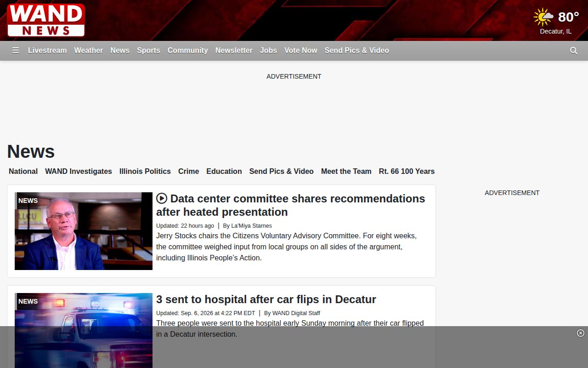
Task: View author La'Miya Starnes
Action: pyautogui.click(x=251, y=226)
